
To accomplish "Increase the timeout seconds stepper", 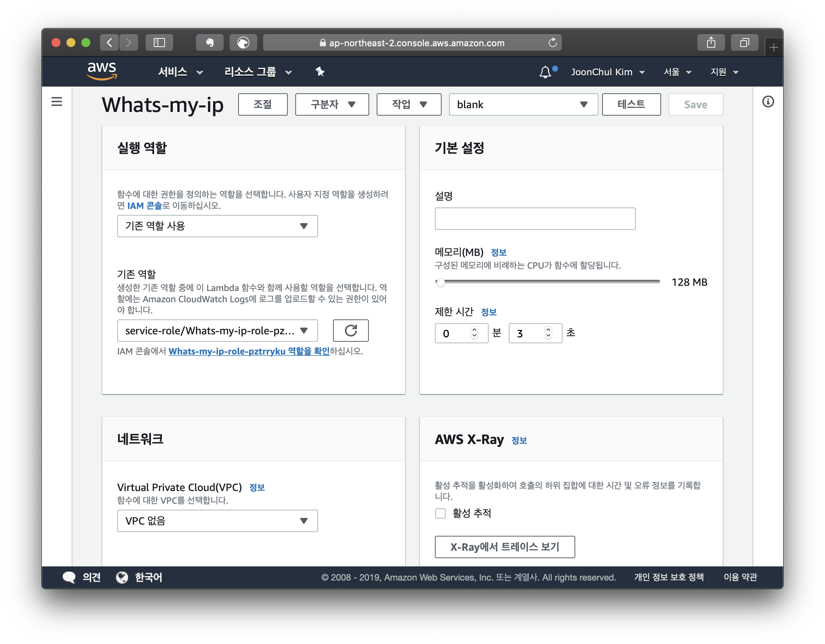I will click(548, 329).
